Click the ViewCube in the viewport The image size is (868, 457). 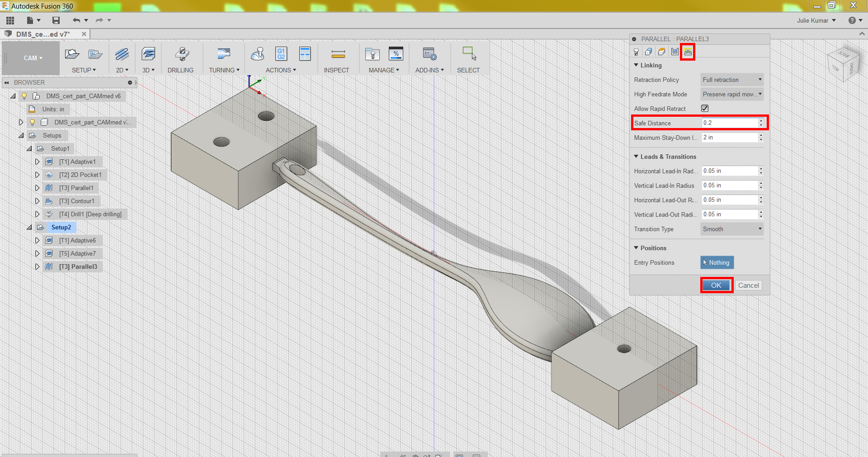pyautogui.click(x=843, y=65)
